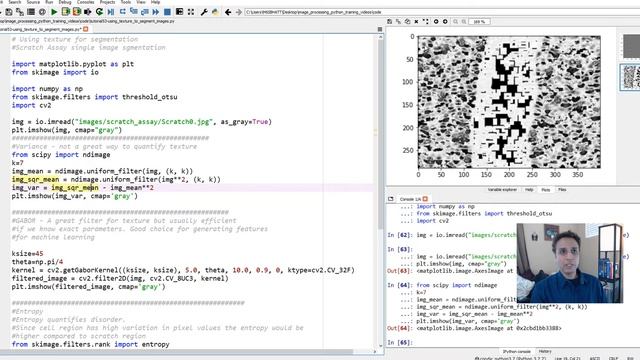Click the 'k=7' code line
The image size is (640, 360).
(x=18, y=163)
